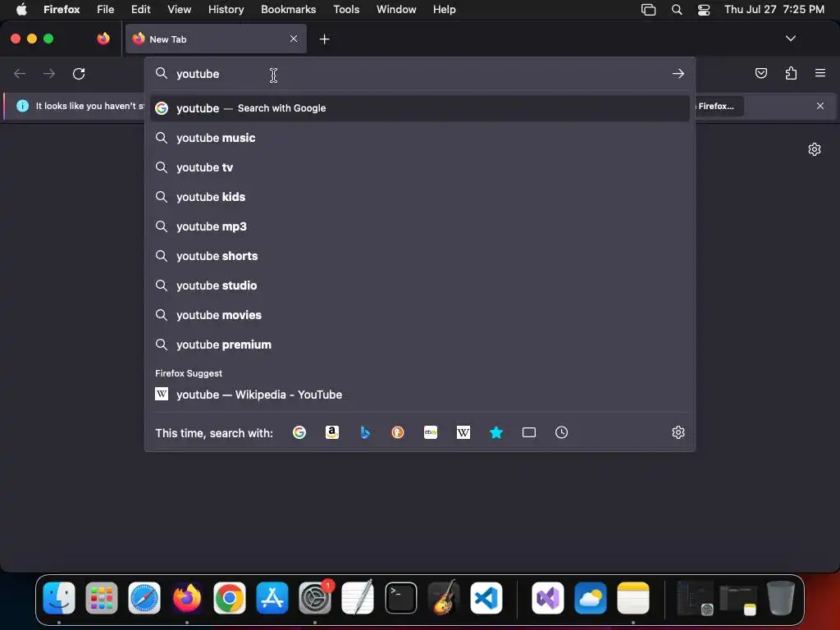The image size is (840, 630).
Task: Go back one page
Action: click(20, 73)
